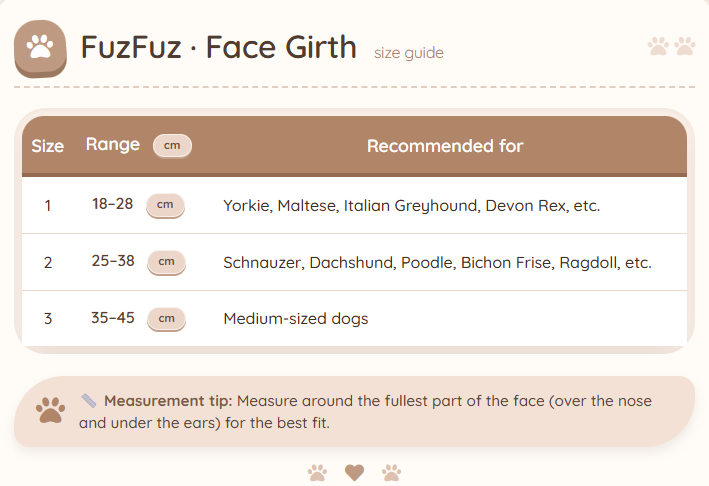This screenshot has height=486, width=709.
Task: Select the Medium-sized dogs row
Action: pos(295,320)
